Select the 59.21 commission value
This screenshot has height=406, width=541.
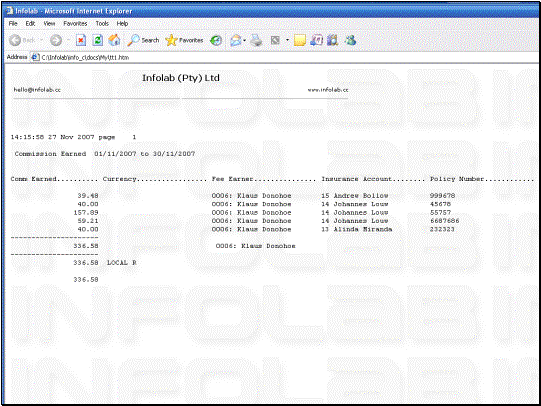pyautogui.click(x=88, y=221)
